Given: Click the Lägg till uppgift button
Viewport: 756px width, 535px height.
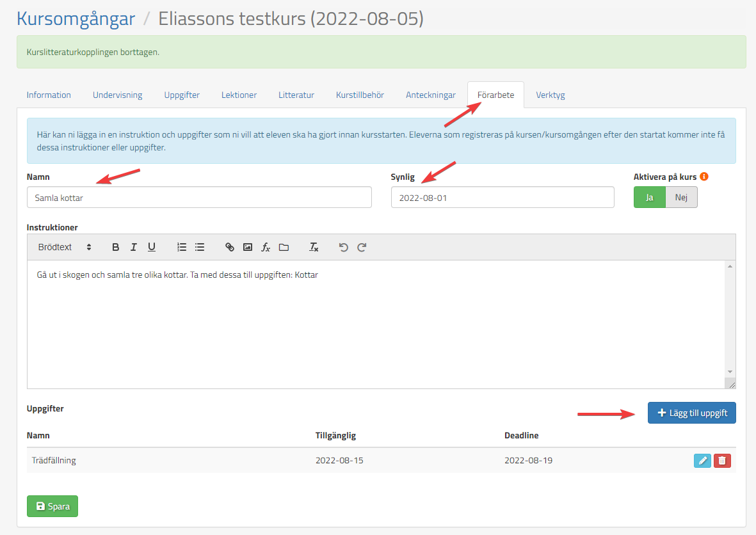Looking at the screenshot, I should (691, 413).
